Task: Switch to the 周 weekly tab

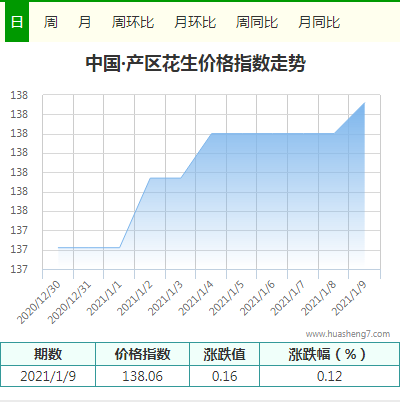Action: click(51, 22)
